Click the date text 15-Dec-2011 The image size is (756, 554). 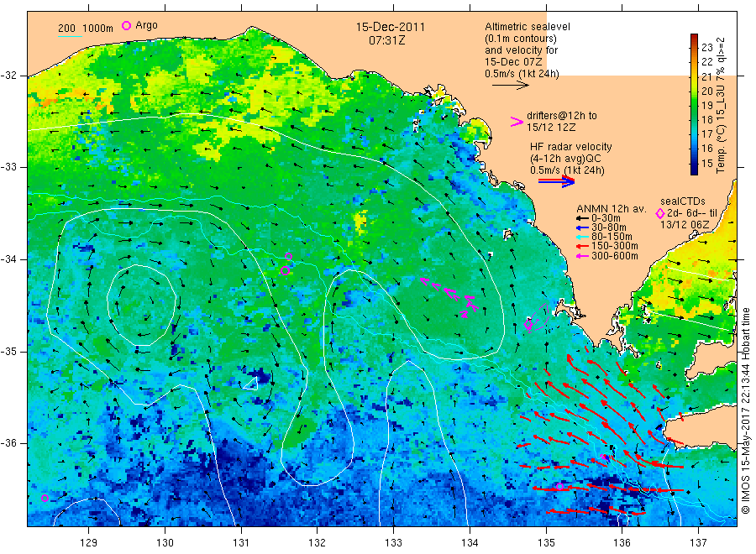tap(391, 27)
